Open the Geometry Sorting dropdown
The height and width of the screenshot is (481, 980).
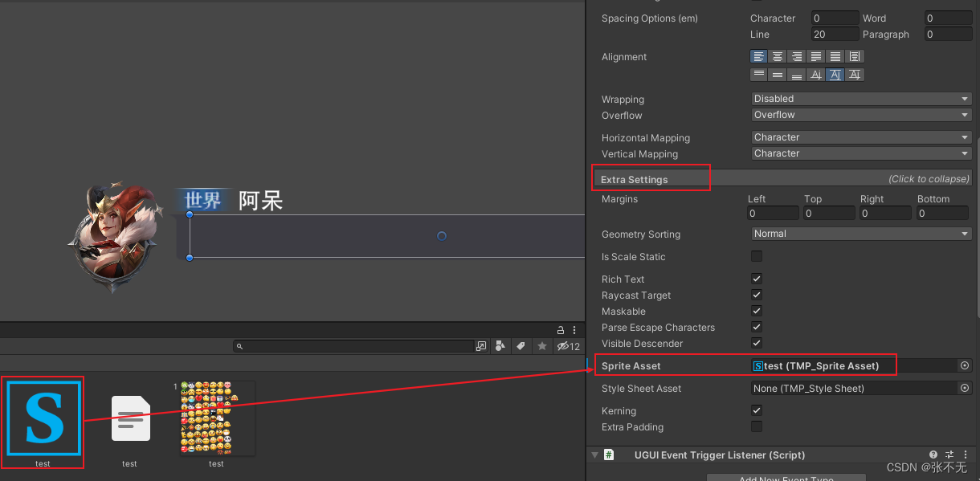pyautogui.click(x=860, y=233)
